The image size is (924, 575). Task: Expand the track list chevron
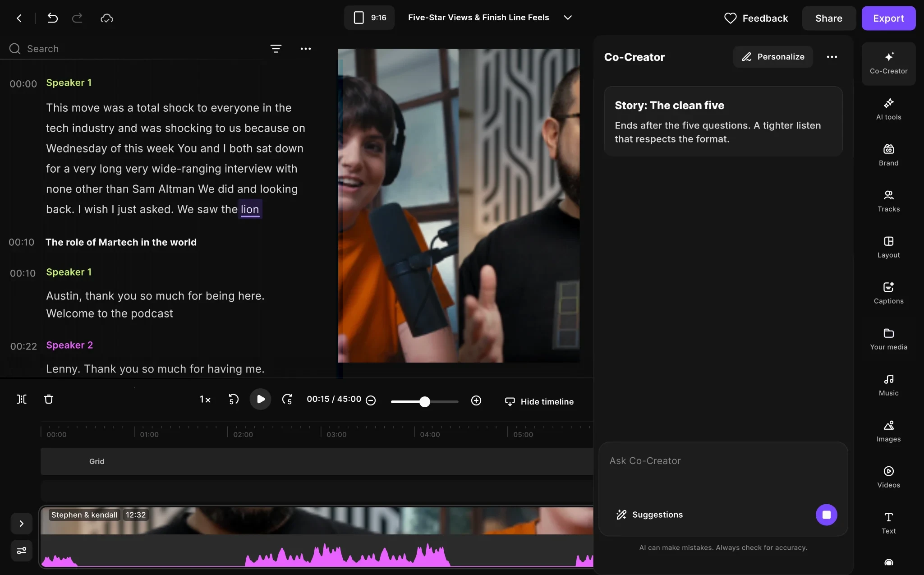click(x=22, y=524)
